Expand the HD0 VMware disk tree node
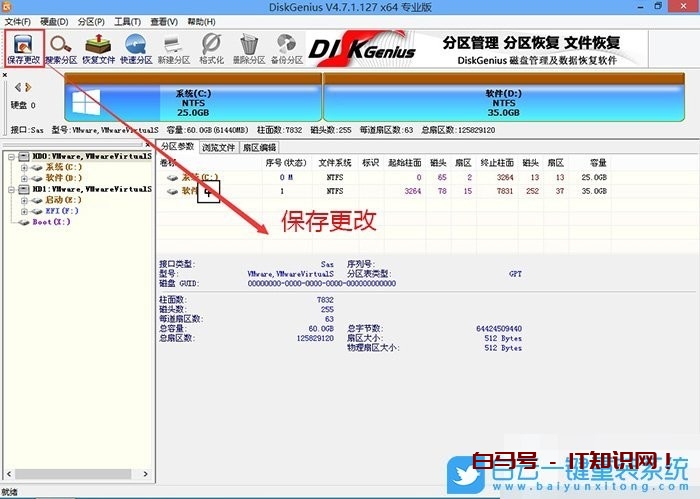The image size is (700, 499). coord(12,157)
